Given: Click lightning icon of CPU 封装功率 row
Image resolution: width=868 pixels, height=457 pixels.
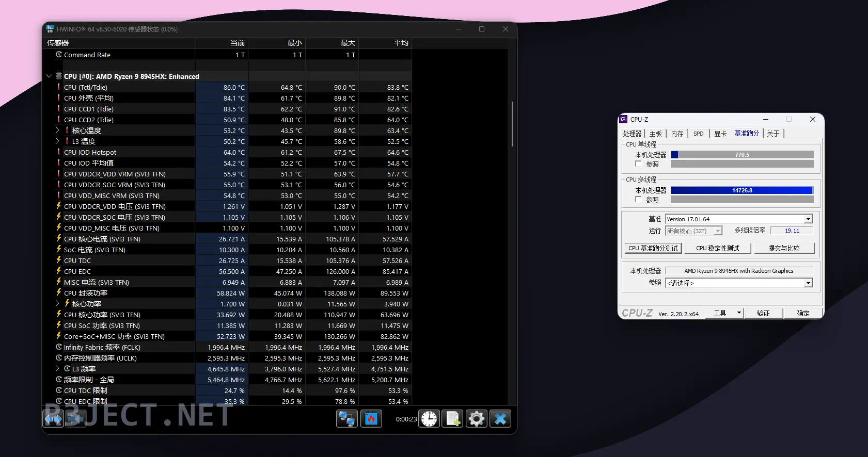Looking at the screenshot, I should click(x=59, y=293).
